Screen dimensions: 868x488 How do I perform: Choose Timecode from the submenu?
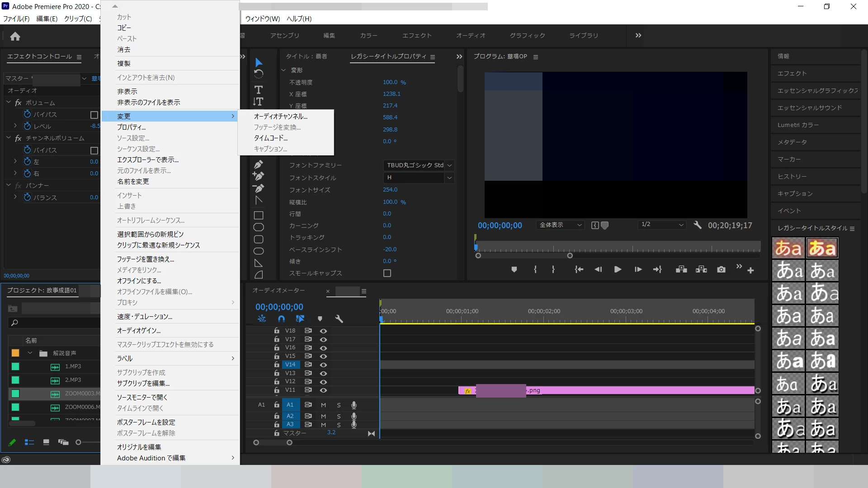pos(270,138)
